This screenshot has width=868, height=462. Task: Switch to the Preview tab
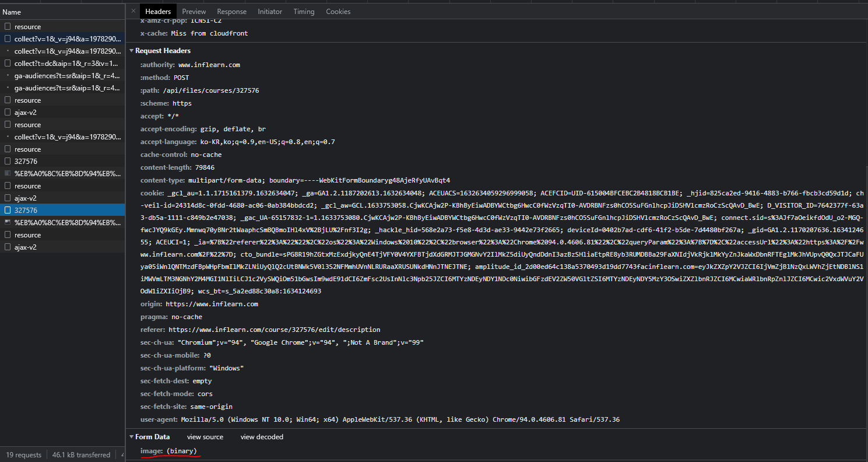194,12
